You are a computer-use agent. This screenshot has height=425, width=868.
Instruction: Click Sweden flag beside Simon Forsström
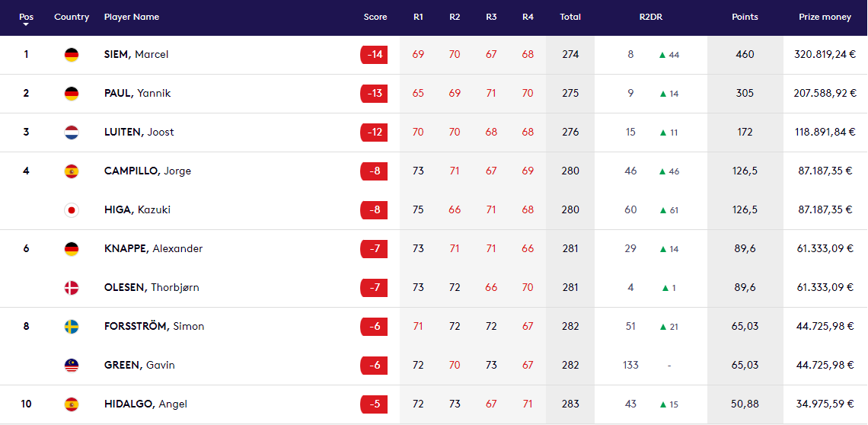[72, 327]
